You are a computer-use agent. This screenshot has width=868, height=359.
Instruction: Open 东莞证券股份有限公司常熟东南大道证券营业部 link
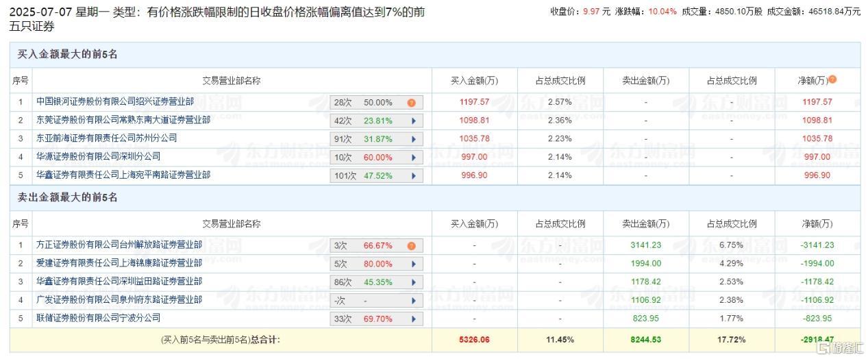click(123, 120)
